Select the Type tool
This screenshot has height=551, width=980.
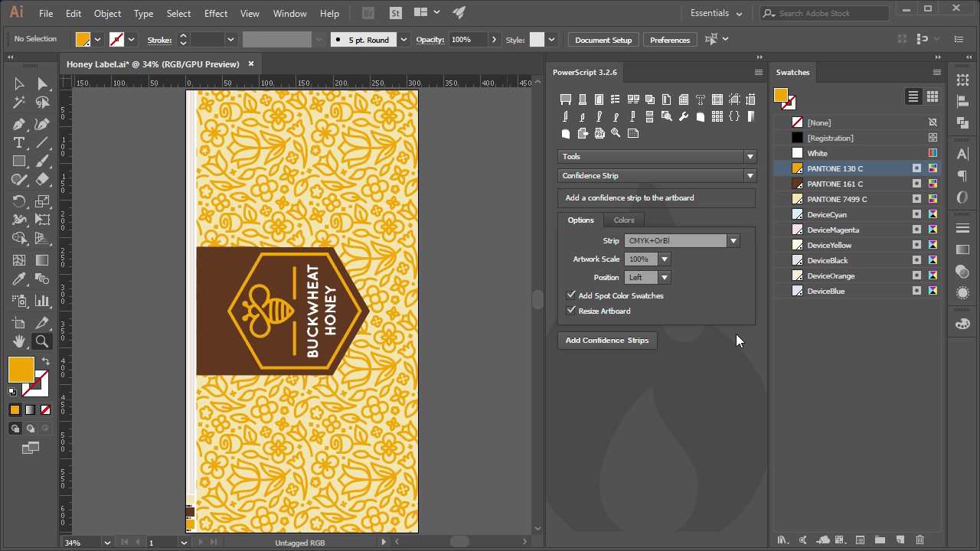coord(19,143)
